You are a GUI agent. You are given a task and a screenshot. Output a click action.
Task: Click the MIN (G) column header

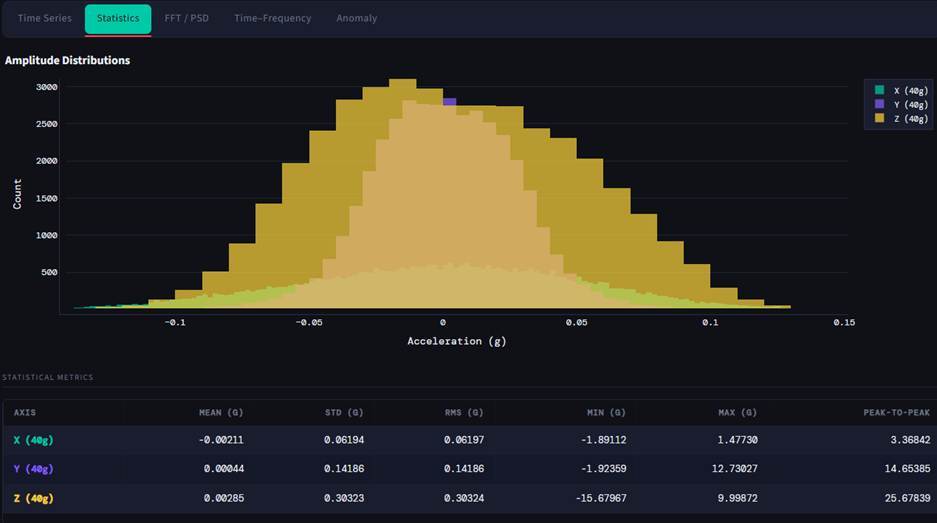point(607,412)
